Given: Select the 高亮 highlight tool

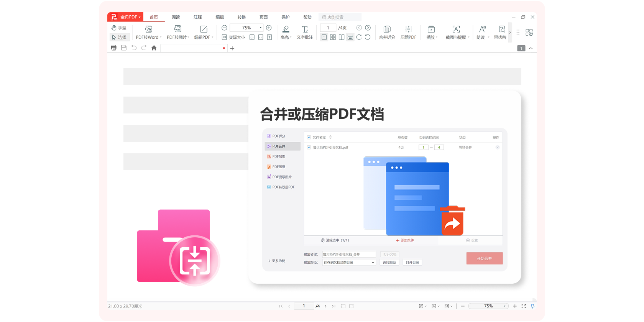Looking at the screenshot, I should pyautogui.click(x=286, y=33).
